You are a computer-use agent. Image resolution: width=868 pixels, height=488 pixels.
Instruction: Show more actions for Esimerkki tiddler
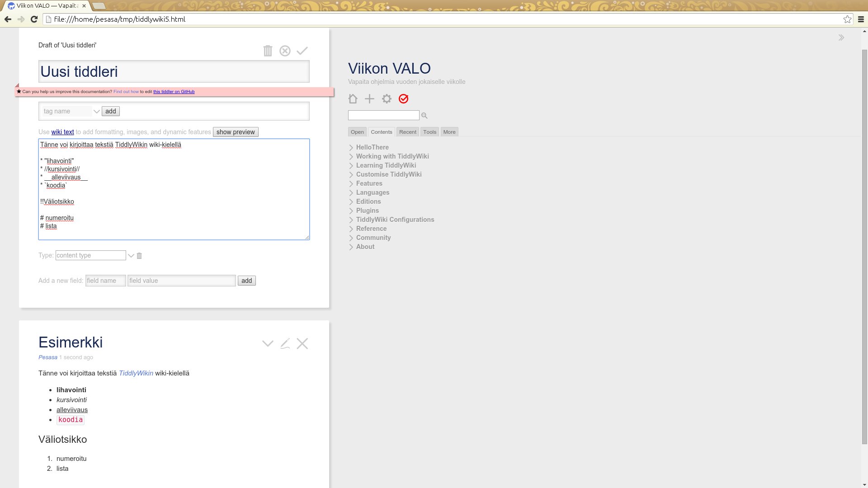tap(268, 343)
